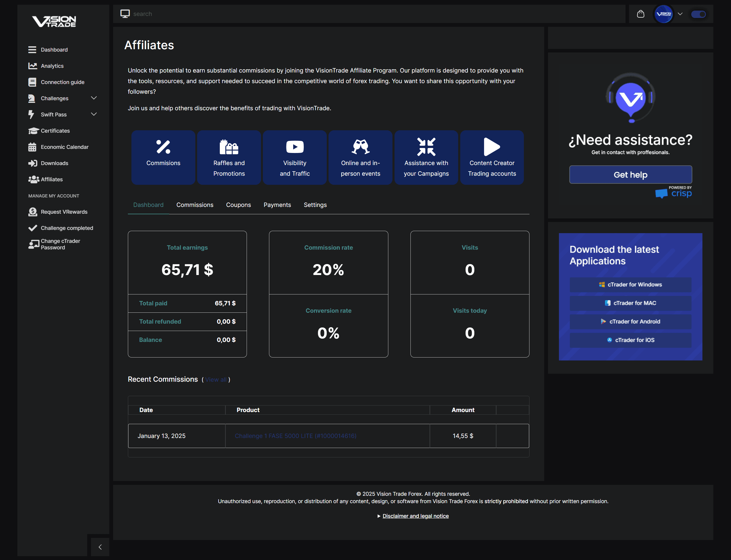Click the Total earnings 65,71 $ value
The height and width of the screenshot is (560, 731).
point(187,270)
